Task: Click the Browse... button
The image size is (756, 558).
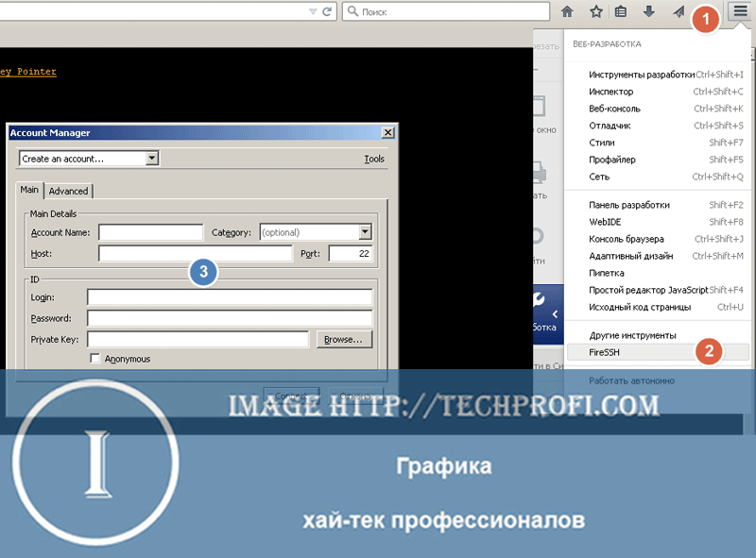Action: (344, 339)
